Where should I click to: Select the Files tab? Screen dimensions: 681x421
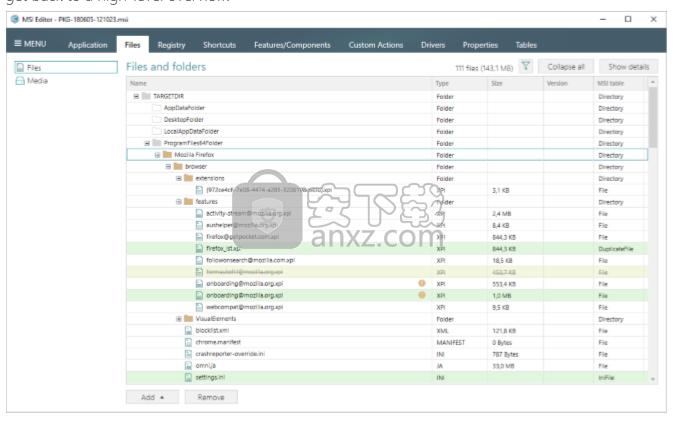coord(132,45)
